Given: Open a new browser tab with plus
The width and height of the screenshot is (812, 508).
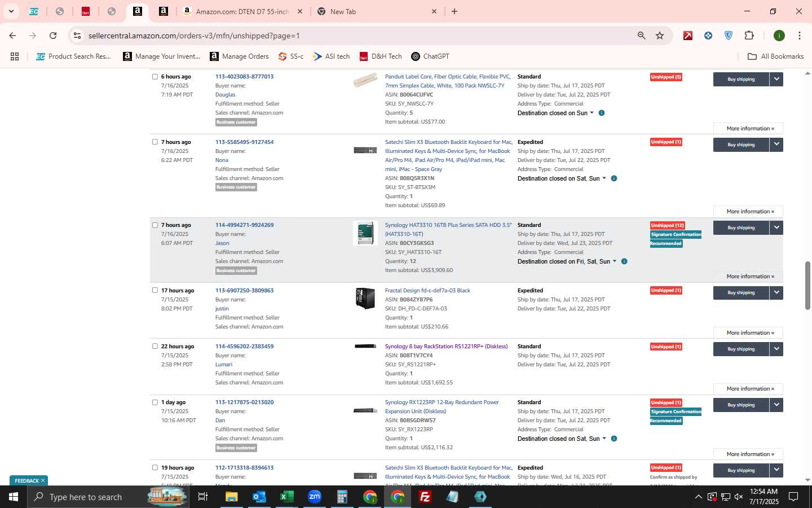Looking at the screenshot, I should [x=454, y=11].
